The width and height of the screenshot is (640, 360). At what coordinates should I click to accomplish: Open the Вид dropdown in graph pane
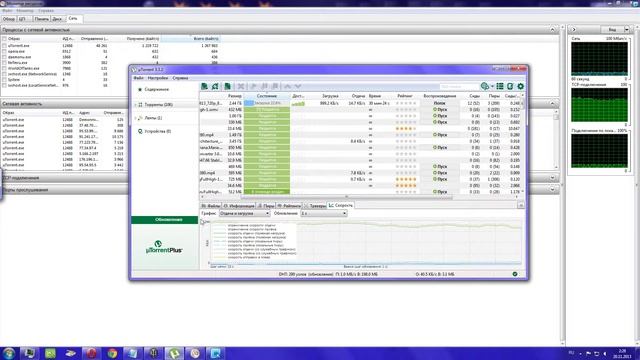tap(616, 29)
